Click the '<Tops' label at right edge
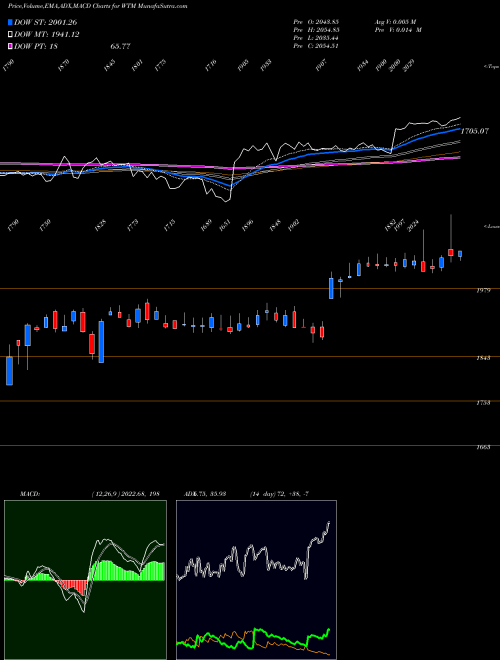The height and width of the screenshot is (660, 500). 491,67
